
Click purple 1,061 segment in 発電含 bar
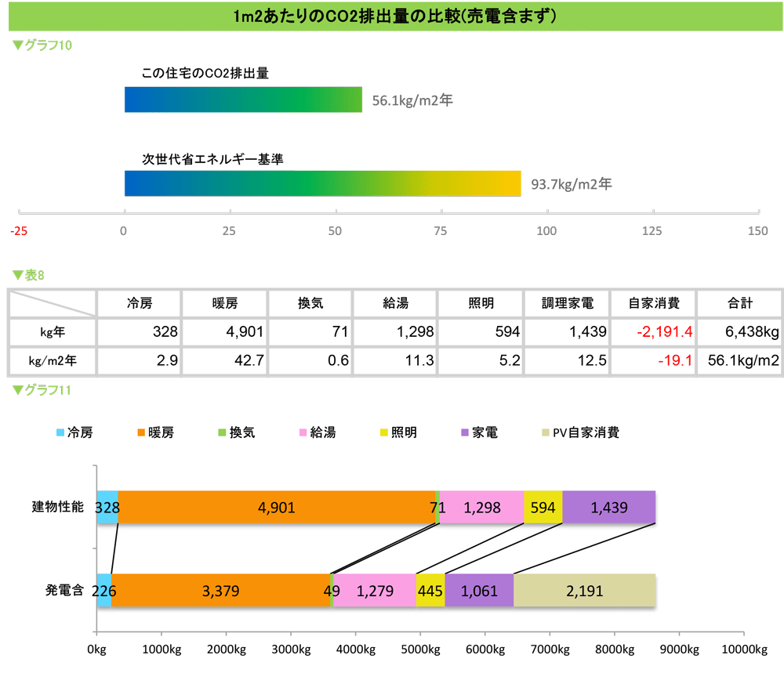pyautogui.click(x=479, y=591)
